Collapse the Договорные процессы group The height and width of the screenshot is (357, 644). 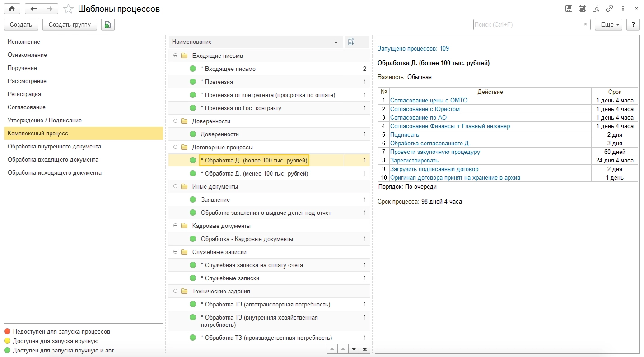pyautogui.click(x=175, y=148)
